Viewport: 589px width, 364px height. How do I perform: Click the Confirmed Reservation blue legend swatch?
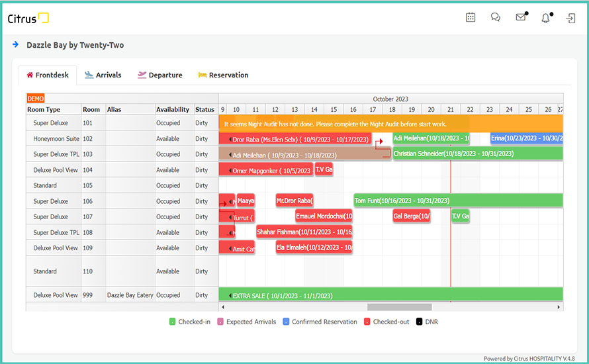click(x=286, y=322)
